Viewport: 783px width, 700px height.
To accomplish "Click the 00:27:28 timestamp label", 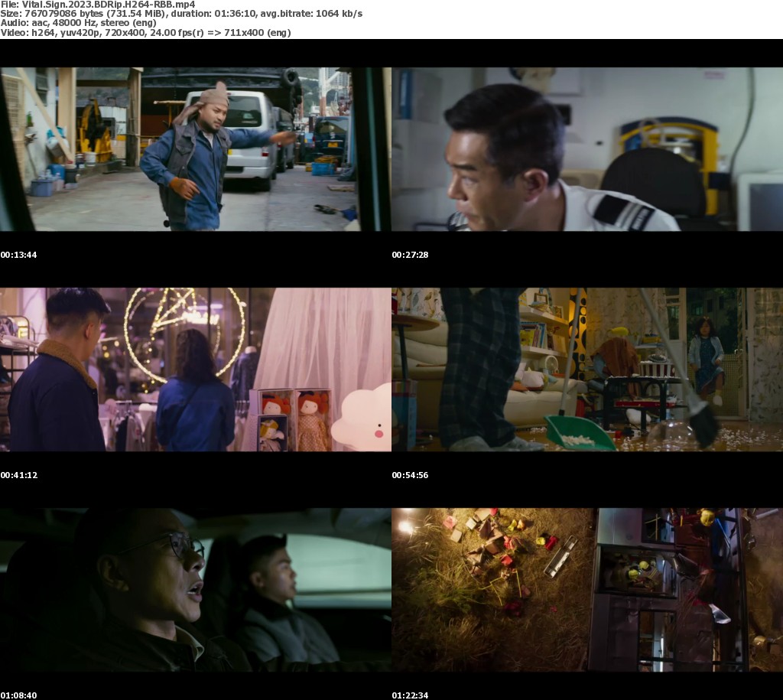I will 411,255.
